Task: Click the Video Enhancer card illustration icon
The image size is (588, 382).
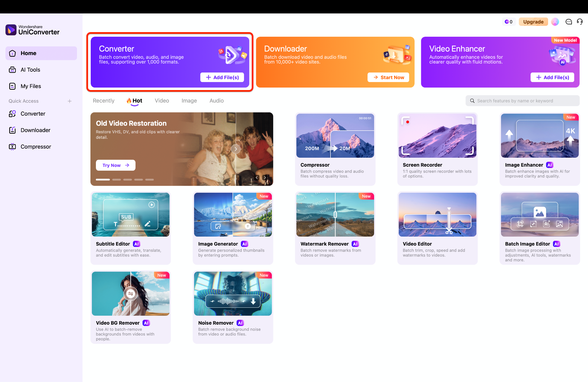Action: tap(562, 55)
